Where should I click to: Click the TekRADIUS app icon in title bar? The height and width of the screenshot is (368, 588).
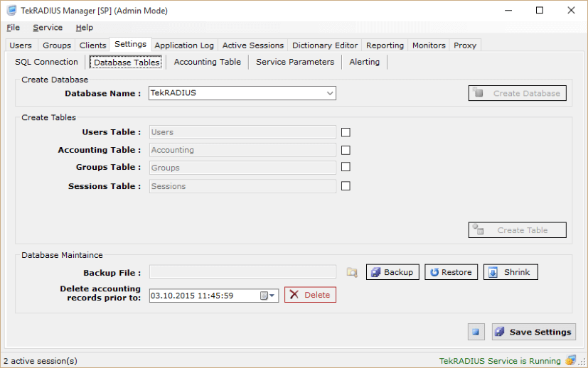tap(11, 10)
